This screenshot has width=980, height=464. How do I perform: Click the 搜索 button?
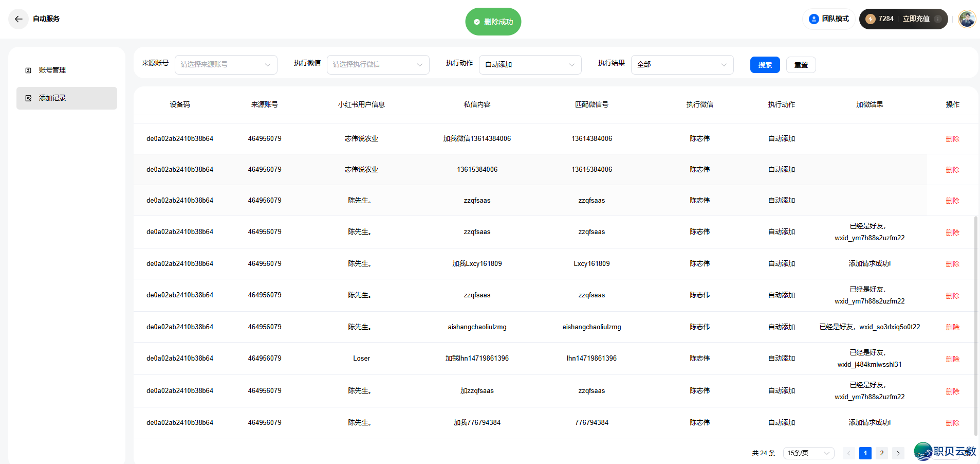(765, 64)
